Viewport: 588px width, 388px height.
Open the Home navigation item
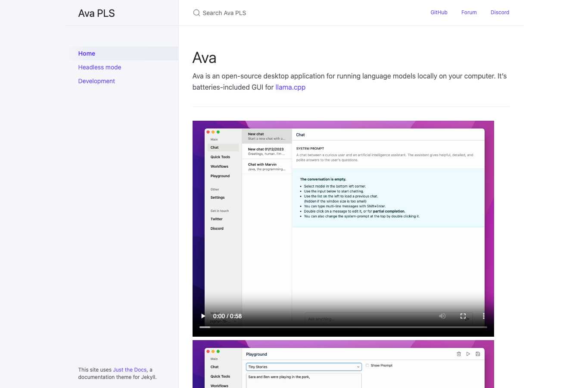(x=87, y=53)
